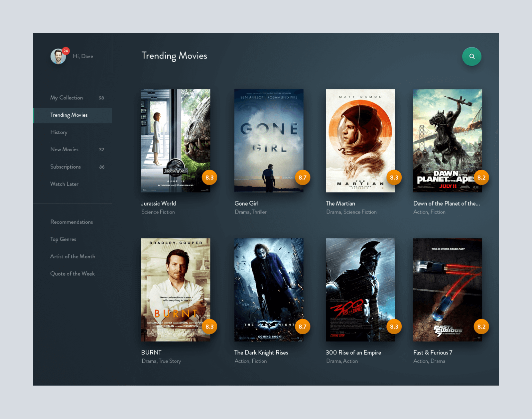
Task: Open the Dawn of the Planet poster
Action: 447,140
